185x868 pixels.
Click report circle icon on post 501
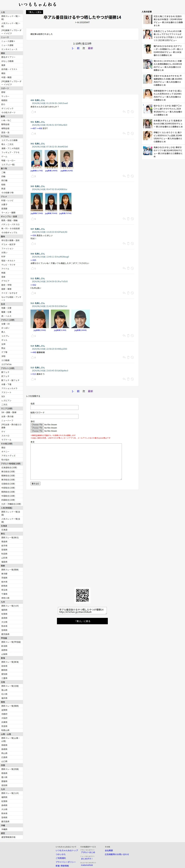tap(132, 133)
